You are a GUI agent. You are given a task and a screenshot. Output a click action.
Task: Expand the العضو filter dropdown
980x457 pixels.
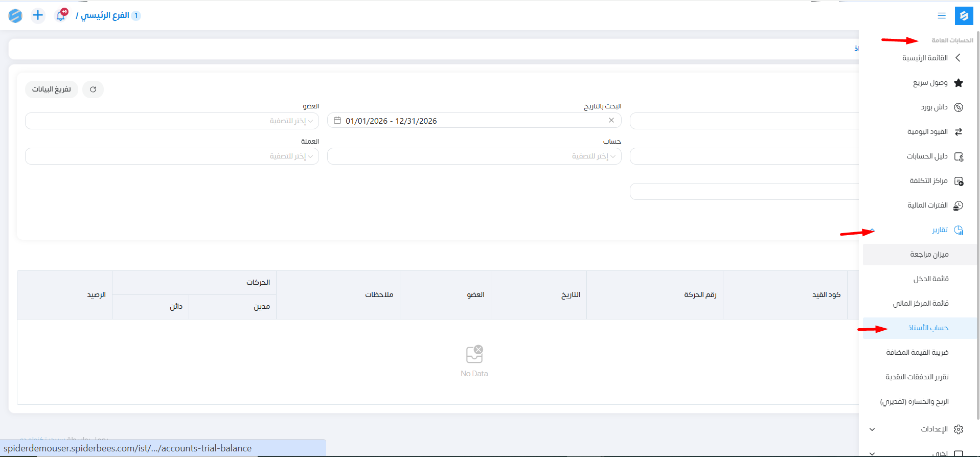(x=172, y=121)
